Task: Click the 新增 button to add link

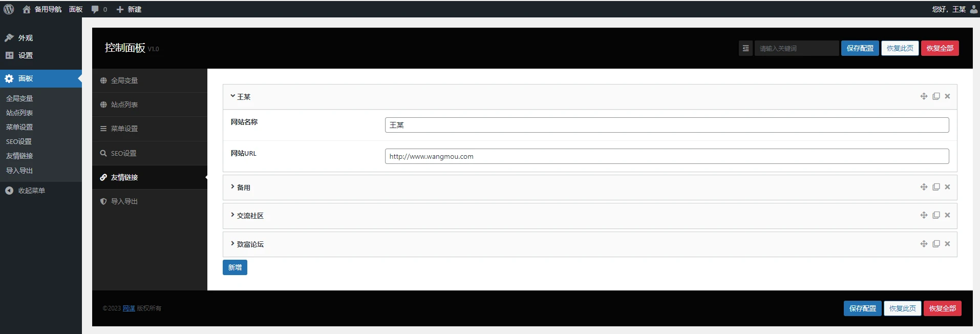Action: [x=235, y=267]
